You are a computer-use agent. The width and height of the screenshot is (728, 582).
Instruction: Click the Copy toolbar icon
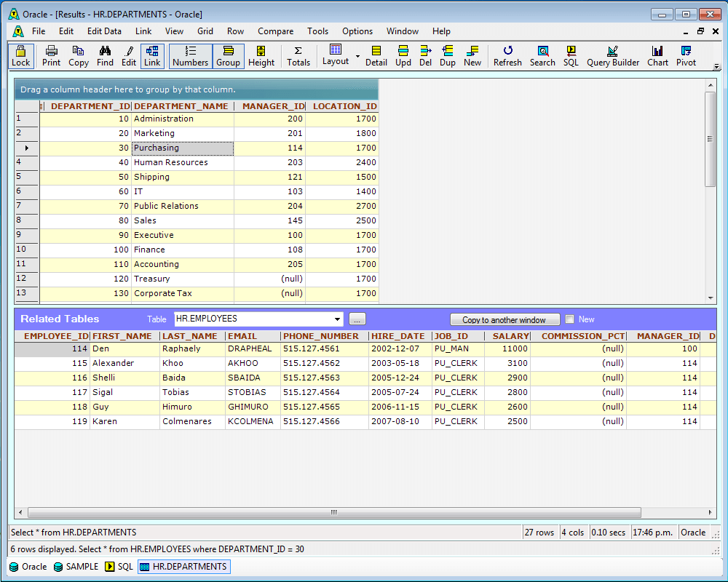(x=79, y=56)
